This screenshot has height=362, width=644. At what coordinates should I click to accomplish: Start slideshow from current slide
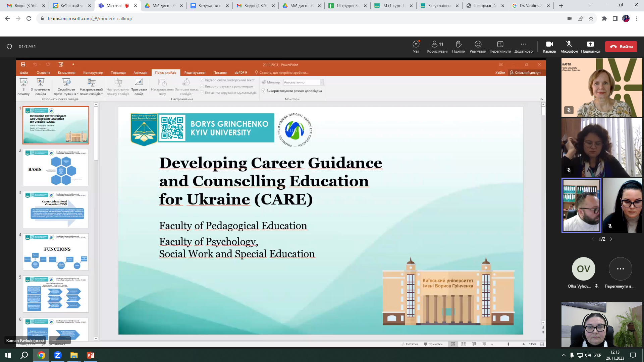(x=40, y=87)
